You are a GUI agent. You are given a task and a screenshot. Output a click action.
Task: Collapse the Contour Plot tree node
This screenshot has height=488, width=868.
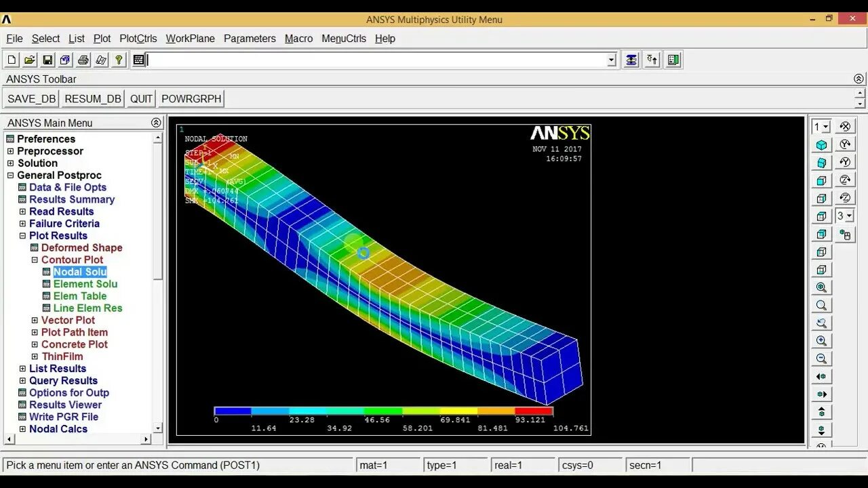[x=35, y=260]
